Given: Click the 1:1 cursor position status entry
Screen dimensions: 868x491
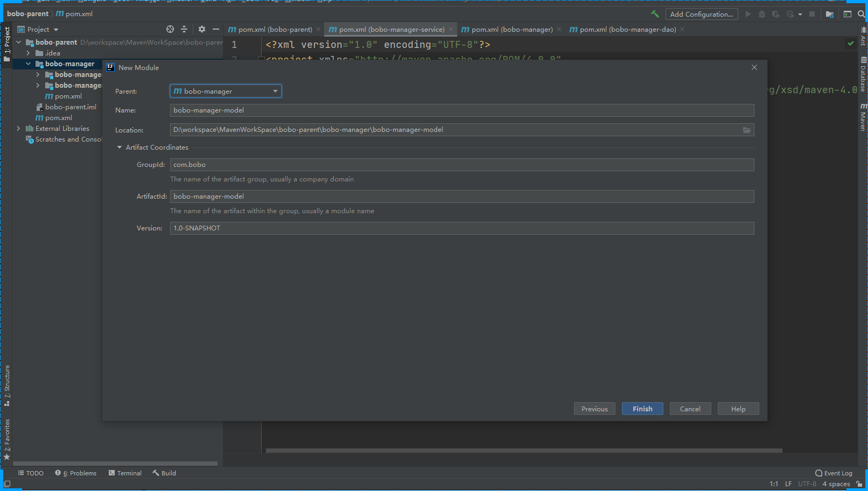Looking at the screenshot, I should pos(774,484).
